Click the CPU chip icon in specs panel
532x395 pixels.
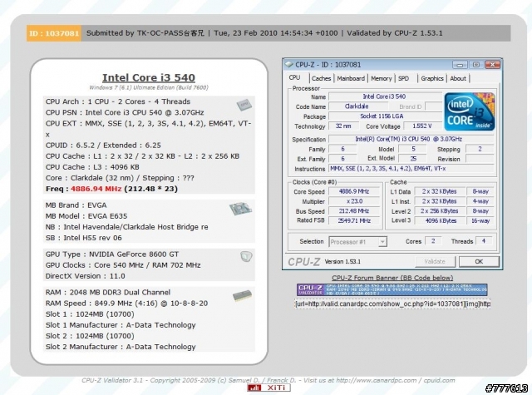click(x=244, y=105)
